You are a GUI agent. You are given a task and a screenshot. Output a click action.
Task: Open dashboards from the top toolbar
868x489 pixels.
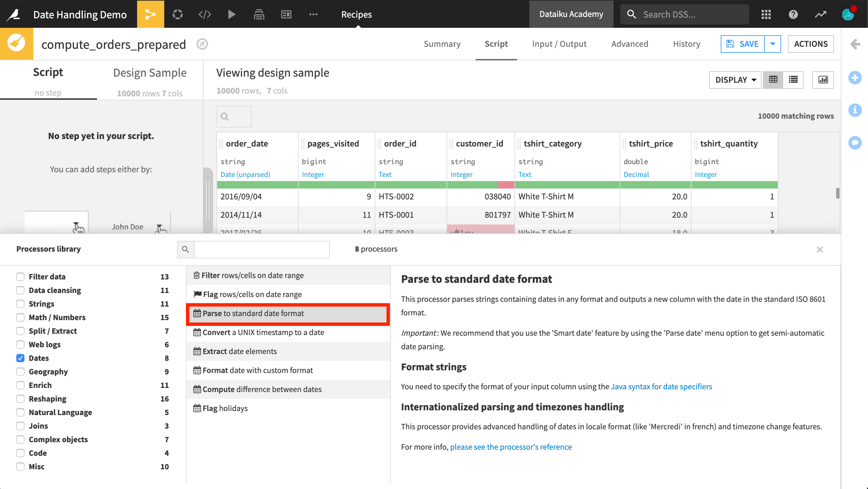(286, 14)
